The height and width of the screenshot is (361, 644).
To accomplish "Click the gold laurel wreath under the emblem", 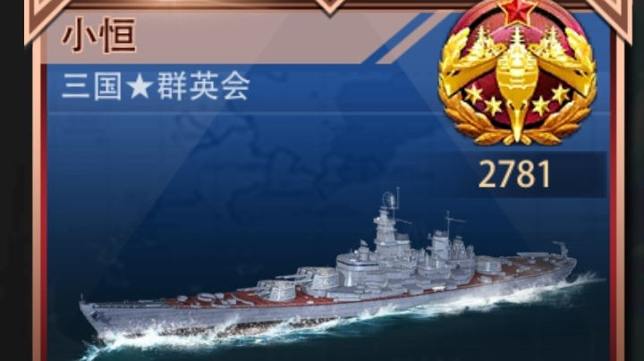I will 517,125.
